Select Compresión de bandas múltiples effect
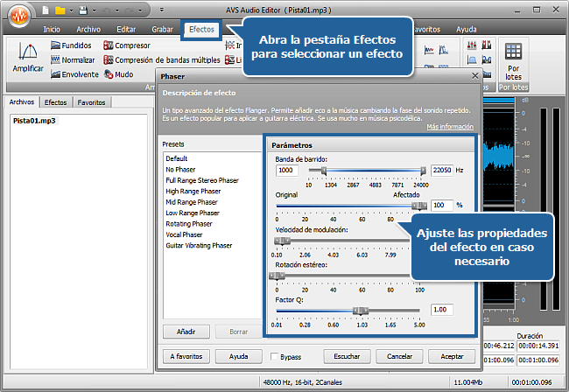Screen dimensions: 569x392 [x=162, y=59]
